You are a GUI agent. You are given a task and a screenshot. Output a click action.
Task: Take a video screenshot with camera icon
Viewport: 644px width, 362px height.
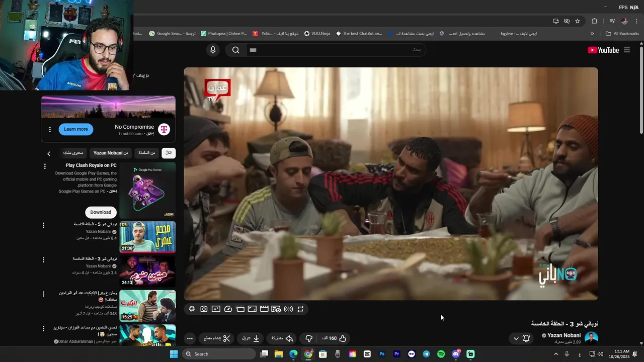coord(204,309)
